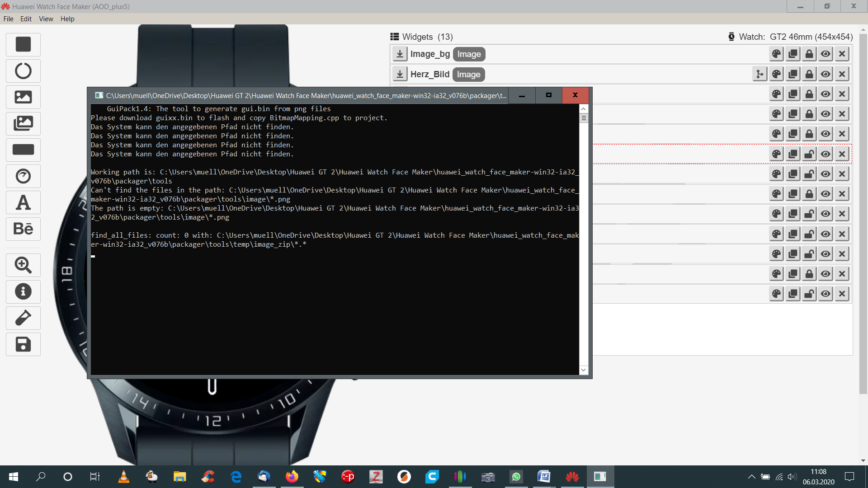Open palette on third widget row

click(776, 94)
